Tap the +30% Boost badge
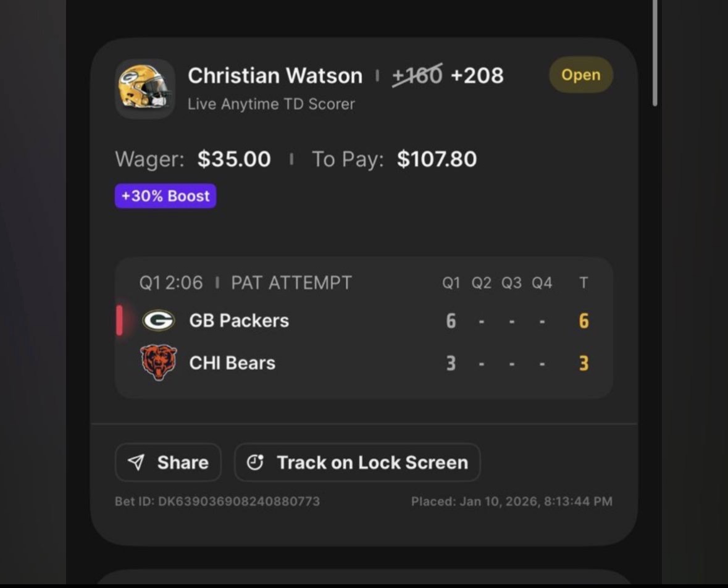This screenshot has height=588, width=728. coord(165,196)
